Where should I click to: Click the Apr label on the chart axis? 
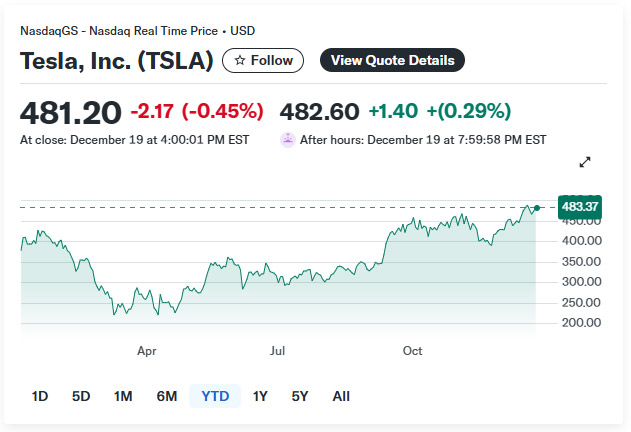[147, 351]
